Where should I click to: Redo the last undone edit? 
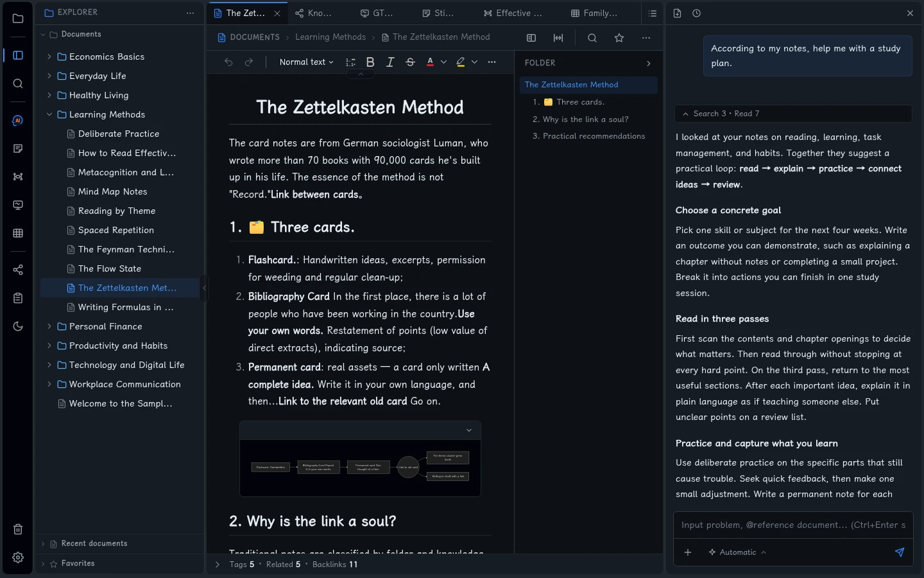point(249,62)
